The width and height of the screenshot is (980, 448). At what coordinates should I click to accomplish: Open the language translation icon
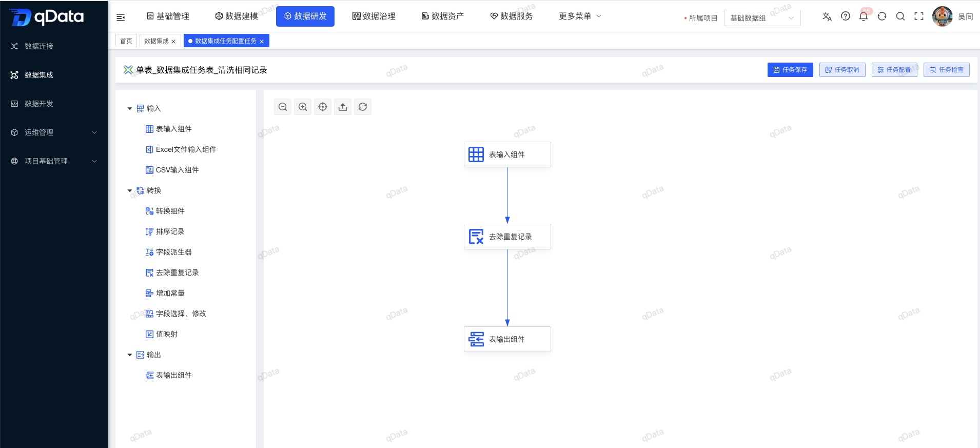pos(827,16)
